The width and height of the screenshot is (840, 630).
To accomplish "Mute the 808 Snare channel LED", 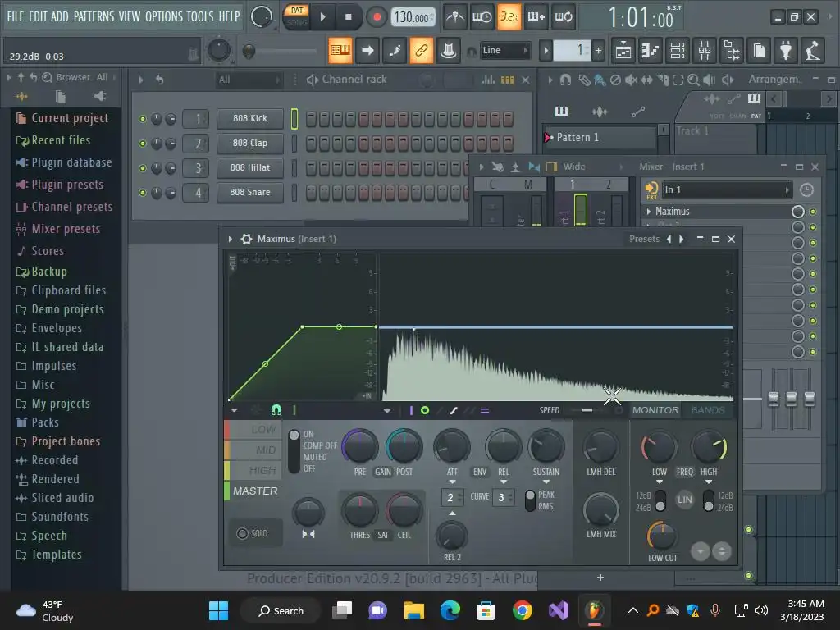I will [x=143, y=193].
